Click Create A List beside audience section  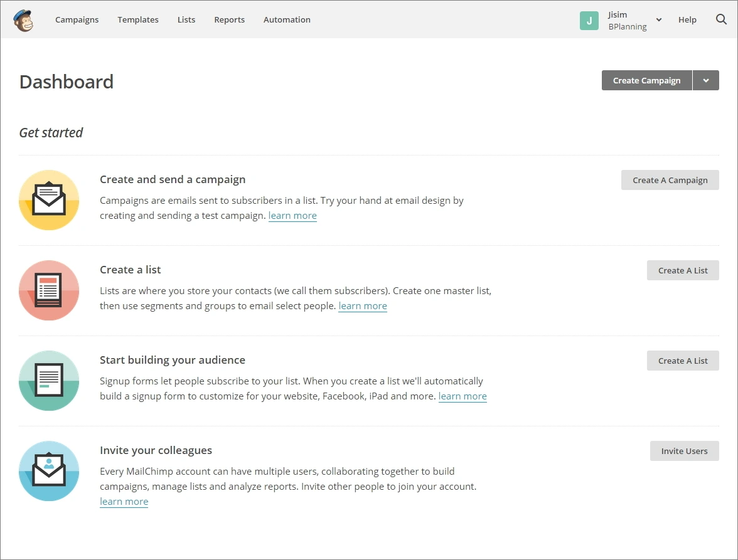coord(683,361)
